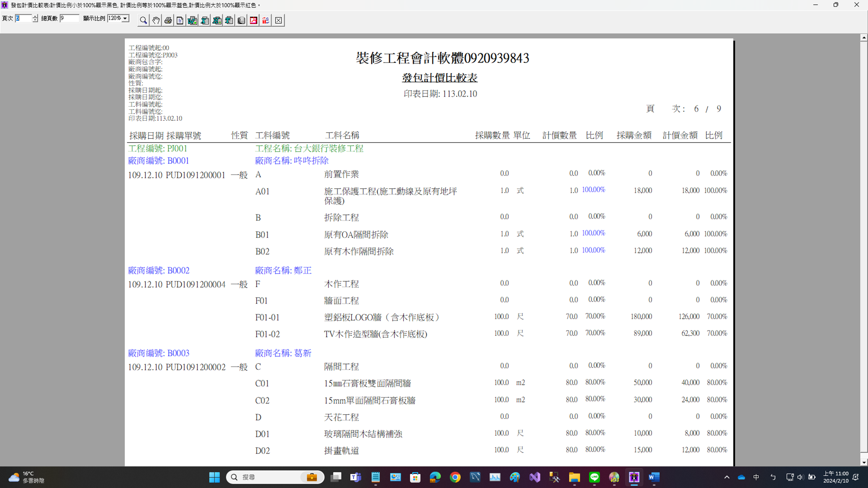The height and width of the screenshot is (488, 868).
Task: Click the 總頁數 total pages field
Action: [x=69, y=18]
